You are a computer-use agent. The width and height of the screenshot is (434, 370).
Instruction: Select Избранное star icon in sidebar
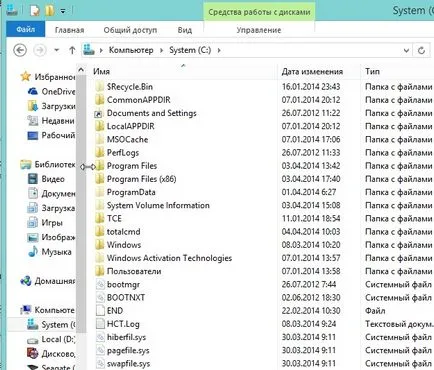point(25,77)
